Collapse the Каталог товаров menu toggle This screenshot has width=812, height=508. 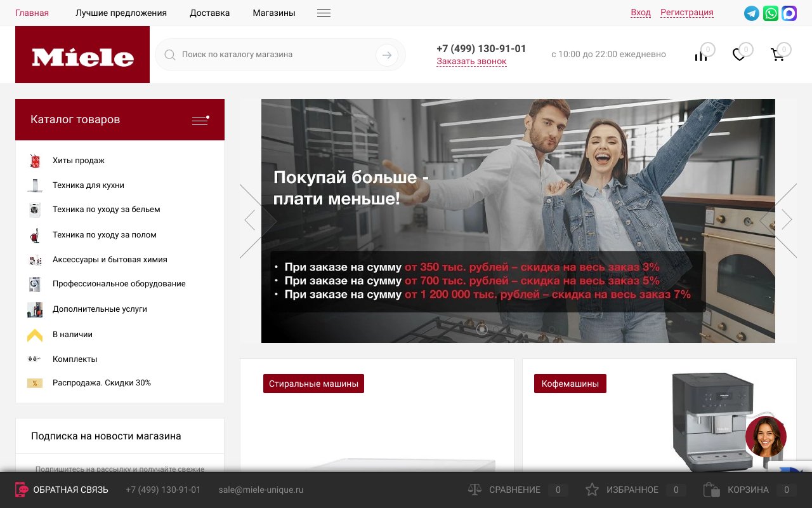(x=200, y=120)
